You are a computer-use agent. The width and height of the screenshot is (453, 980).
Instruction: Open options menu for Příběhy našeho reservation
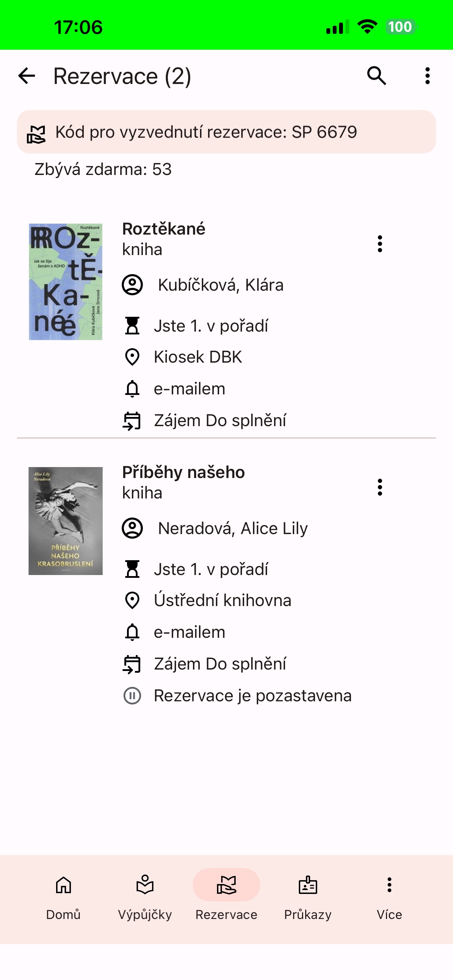pos(380,487)
